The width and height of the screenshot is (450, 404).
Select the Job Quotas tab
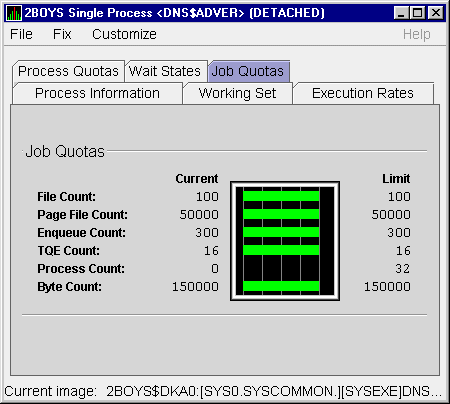(248, 71)
